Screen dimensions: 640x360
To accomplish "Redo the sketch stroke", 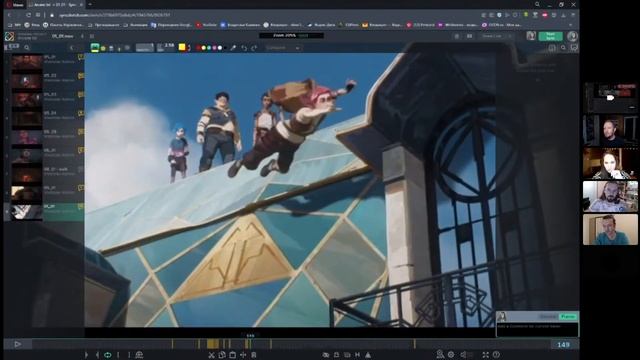I will [254, 48].
